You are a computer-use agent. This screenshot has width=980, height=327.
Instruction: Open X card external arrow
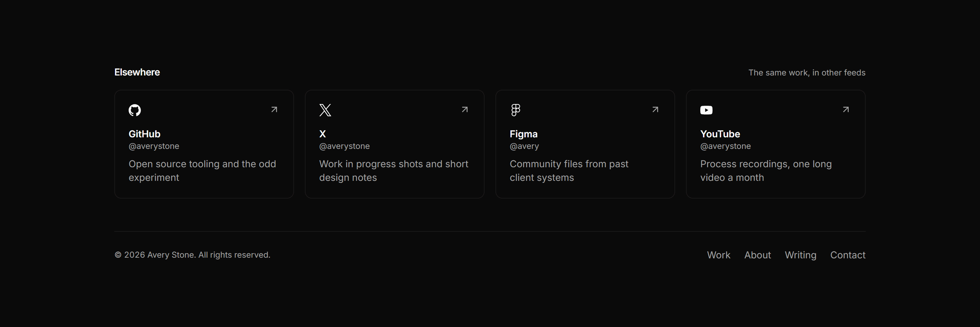point(465,109)
